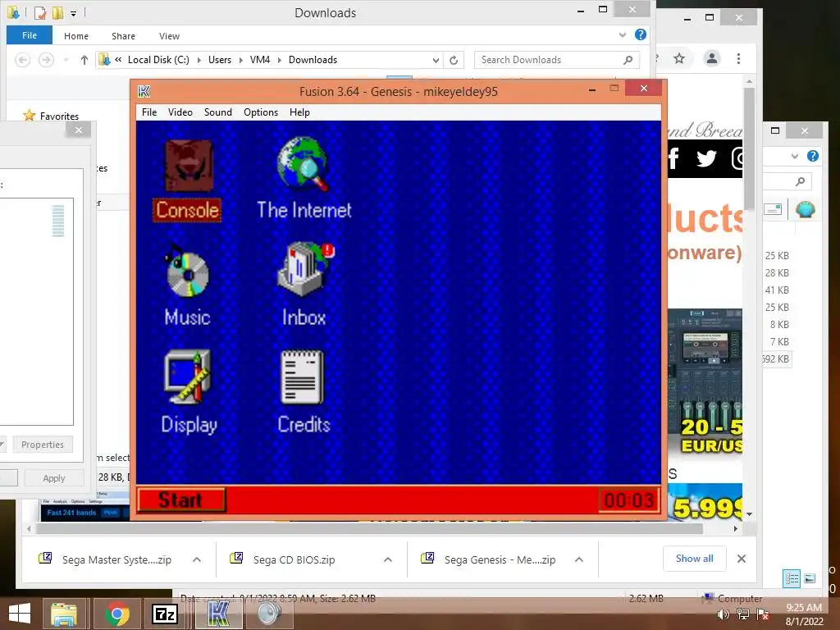Click scroll down arrow in browser

749,514
